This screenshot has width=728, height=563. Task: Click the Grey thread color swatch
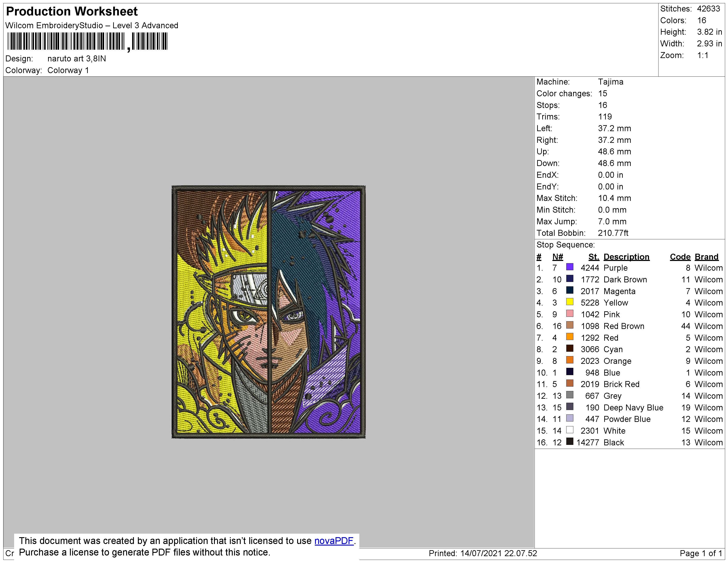coord(570,395)
